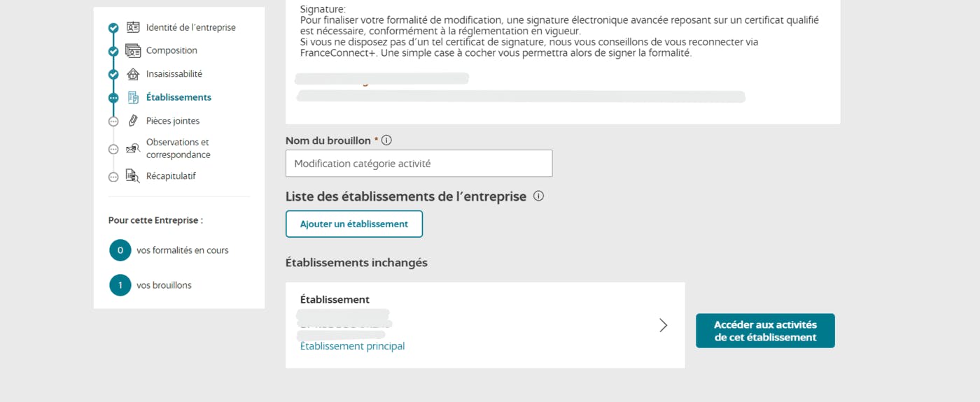Click the Identité de l'entreprise step icon
Image resolution: width=980 pixels, height=402 pixels.
coord(133,28)
